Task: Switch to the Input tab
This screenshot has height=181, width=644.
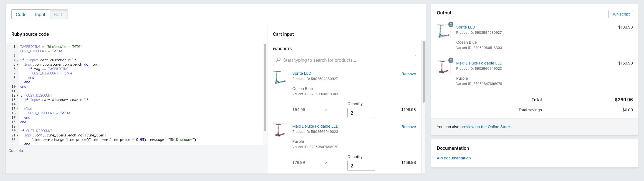Action: pyautogui.click(x=40, y=14)
